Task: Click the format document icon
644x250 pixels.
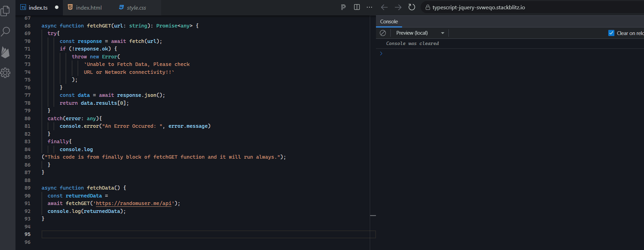Action: click(x=343, y=7)
